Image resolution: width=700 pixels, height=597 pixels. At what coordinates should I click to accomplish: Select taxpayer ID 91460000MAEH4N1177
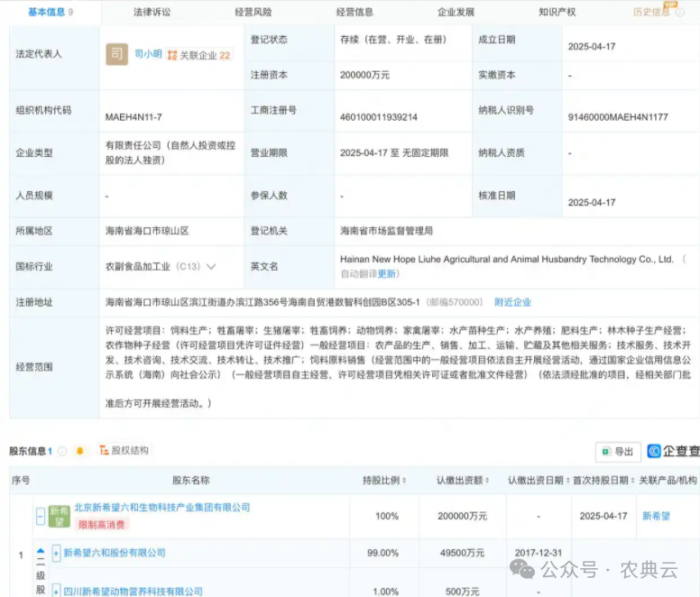pyautogui.click(x=618, y=117)
